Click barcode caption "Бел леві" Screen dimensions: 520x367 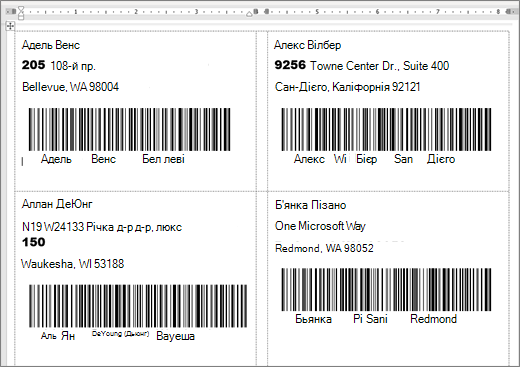click(163, 159)
